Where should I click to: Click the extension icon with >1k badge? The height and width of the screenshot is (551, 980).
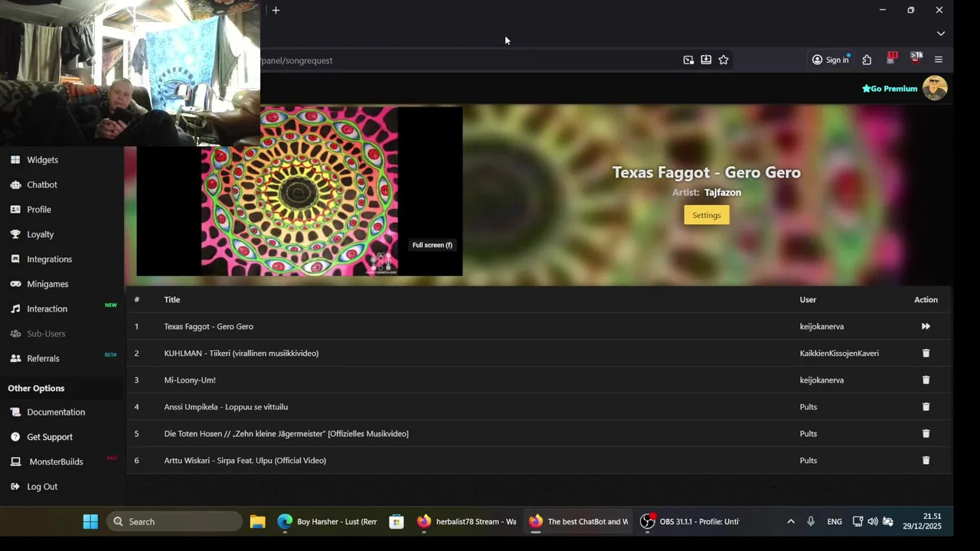[916, 59]
